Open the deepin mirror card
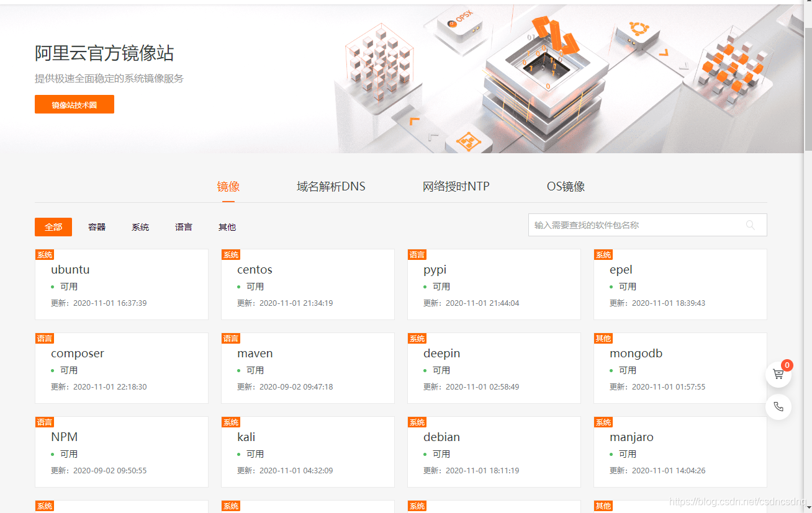The height and width of the screenshot is (513, 812). click(x=494, y=368)
